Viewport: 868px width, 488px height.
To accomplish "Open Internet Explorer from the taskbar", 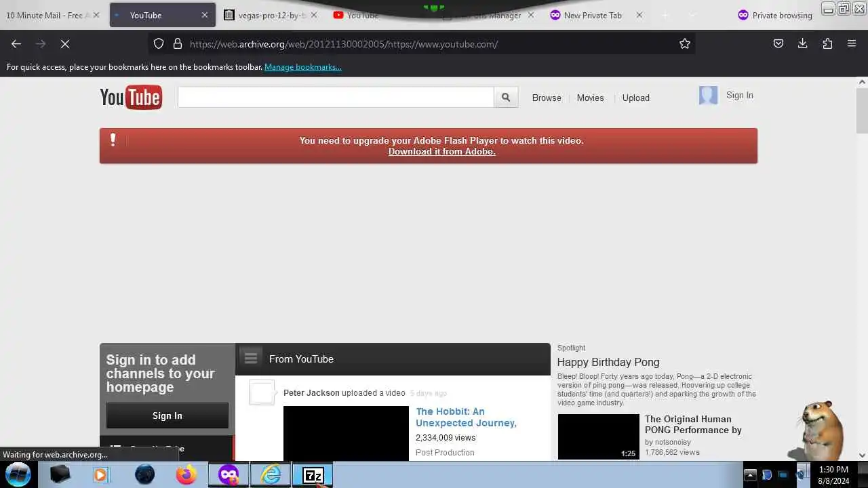I will point(271,474).
